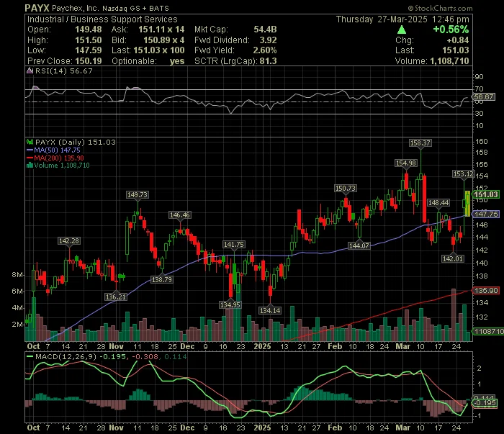Click the 142.01 low price label
Viewport: 504px width, 434px height.
[x=453, y=258]
